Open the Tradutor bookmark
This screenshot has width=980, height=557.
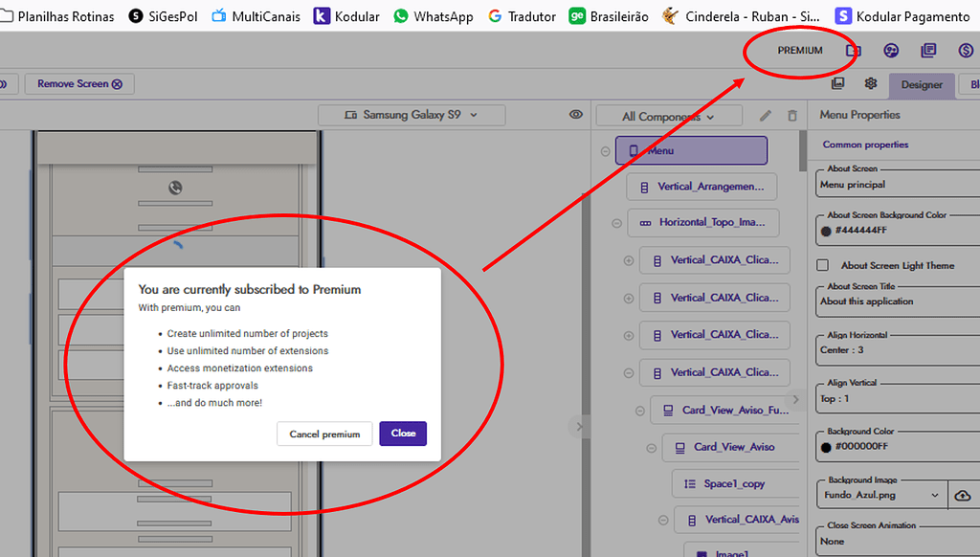[x=522, y=16]
